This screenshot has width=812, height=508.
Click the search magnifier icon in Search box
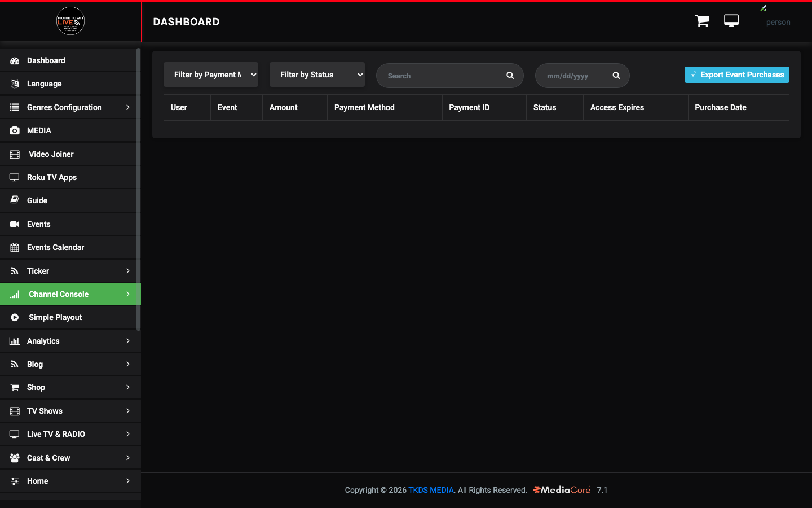click(510, 76)
